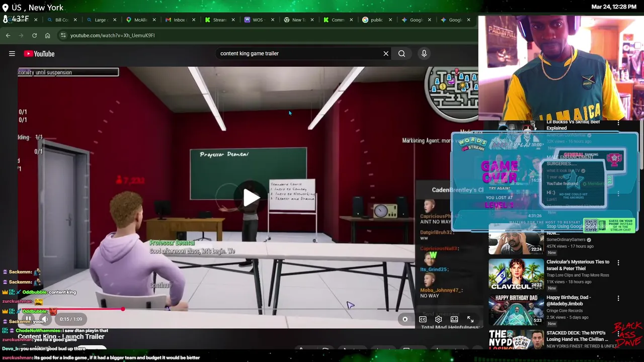Viewport: 644px width, 362px height.
Task: Open the Clavicular's Mysterious Ties title link
Action: pos(578,265)
